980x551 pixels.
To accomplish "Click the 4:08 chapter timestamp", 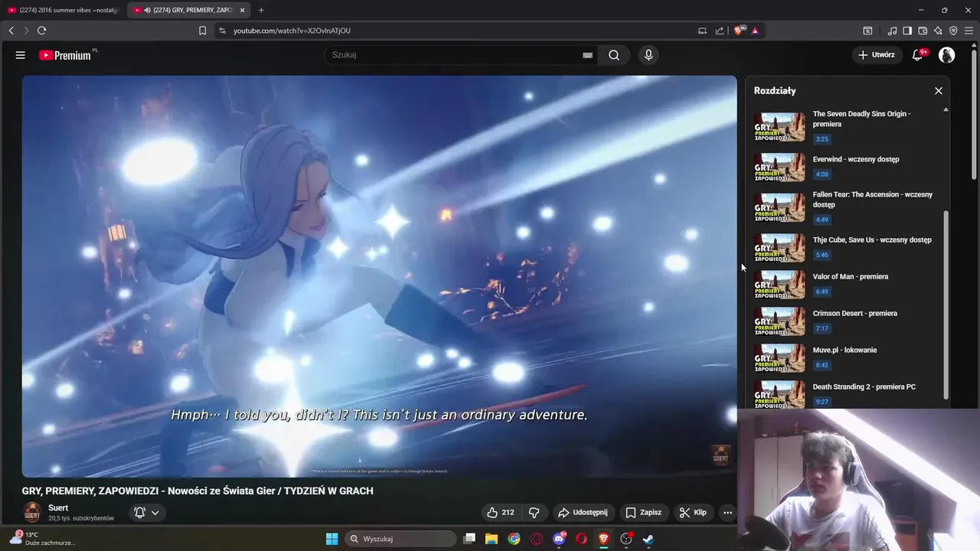I will pyautogui.click(x=822, y=174).
